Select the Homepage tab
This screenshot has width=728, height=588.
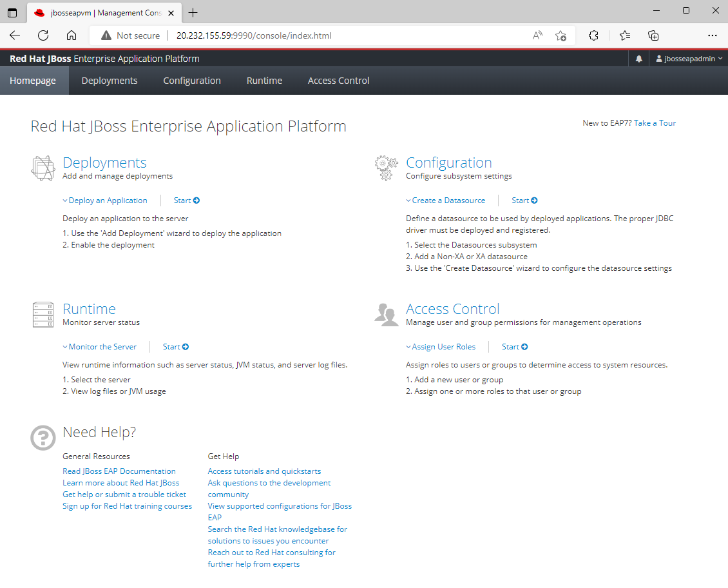33,81
